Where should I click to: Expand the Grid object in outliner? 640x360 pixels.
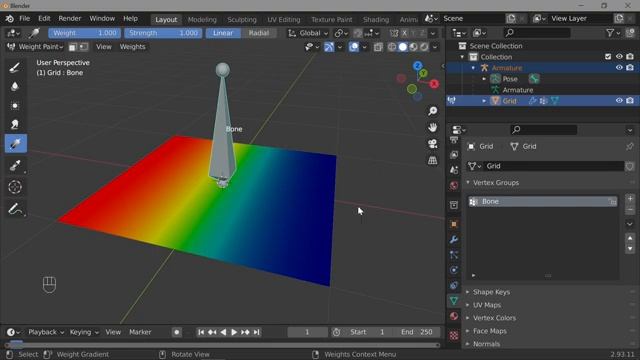click(484, 101)
